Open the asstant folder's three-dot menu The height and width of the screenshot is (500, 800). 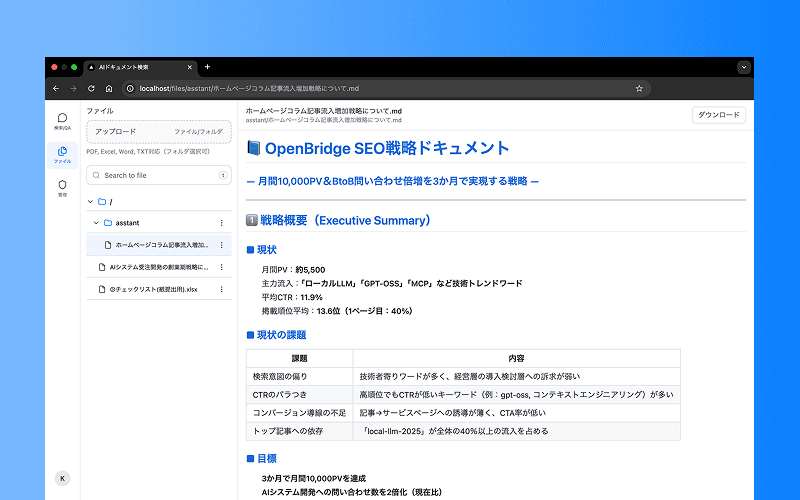point(221,223)
